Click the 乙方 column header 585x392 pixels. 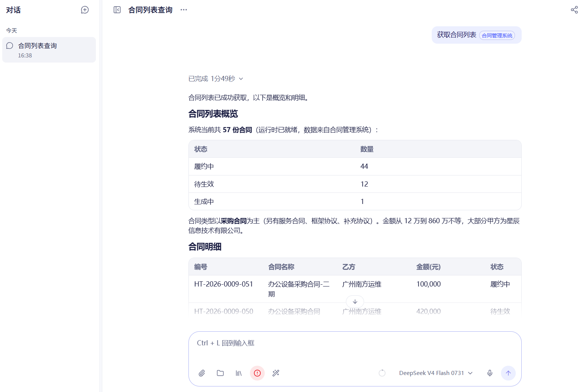click(x=349, y=267)
